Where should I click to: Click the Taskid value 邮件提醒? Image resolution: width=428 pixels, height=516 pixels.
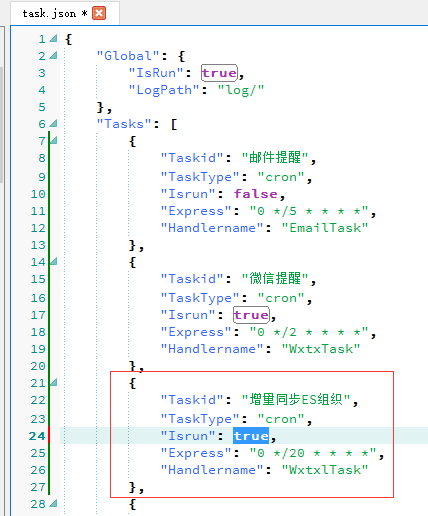pos(275,157)
